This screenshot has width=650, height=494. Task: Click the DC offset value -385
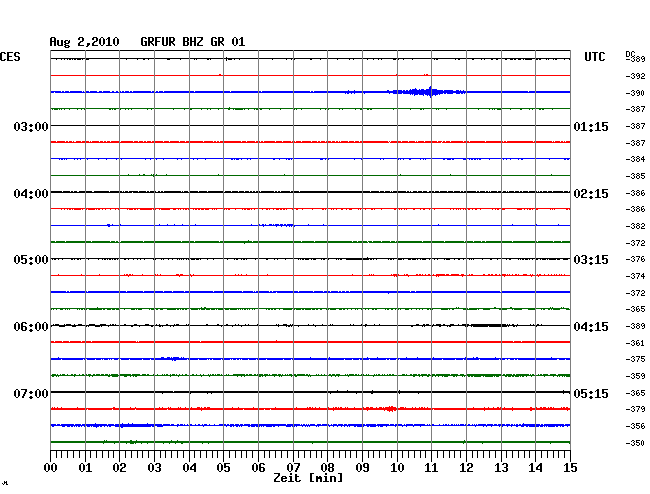(x=635, y=176)
